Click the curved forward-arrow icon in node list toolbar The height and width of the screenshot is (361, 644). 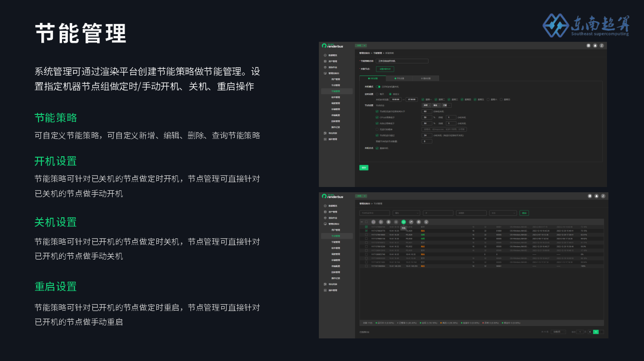(411, 222)
